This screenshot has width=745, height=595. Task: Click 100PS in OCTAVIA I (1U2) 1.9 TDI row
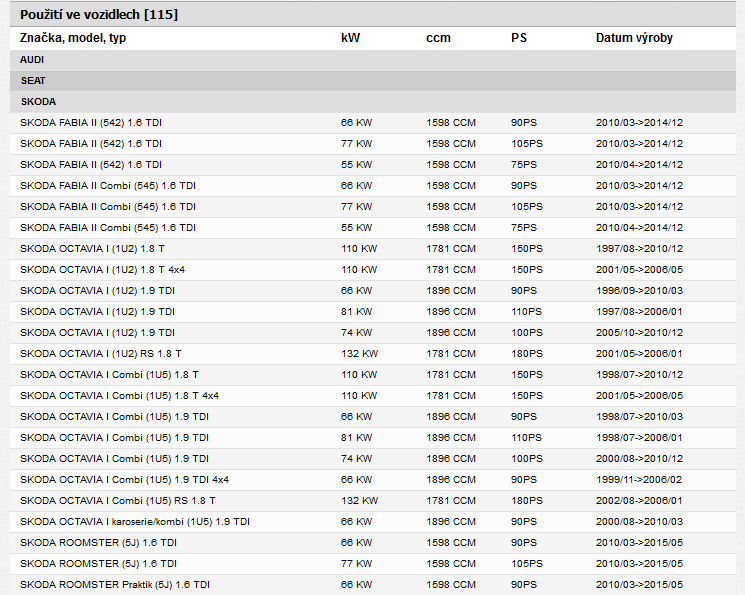(526, 333)
